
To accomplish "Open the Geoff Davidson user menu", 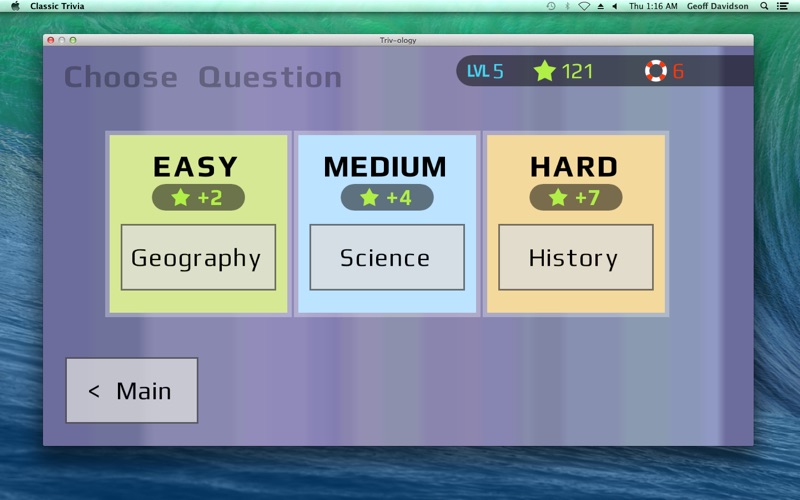I will (717, 6).
